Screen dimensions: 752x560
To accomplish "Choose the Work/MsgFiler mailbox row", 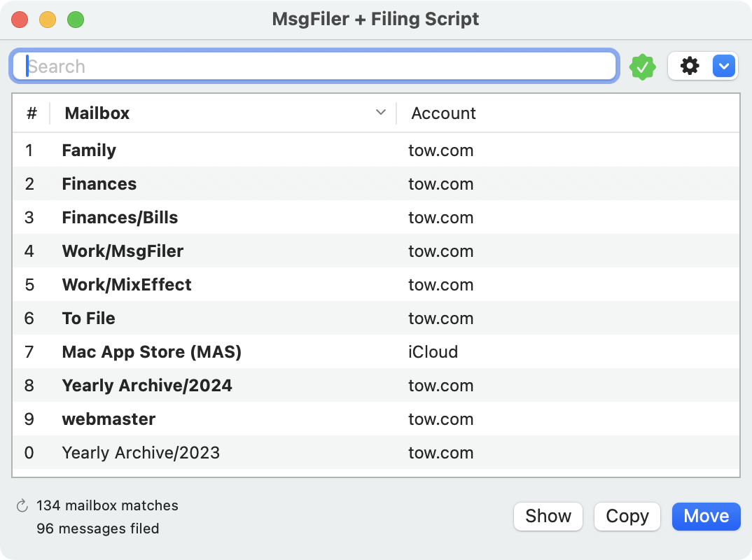I will tap(123, 251).
